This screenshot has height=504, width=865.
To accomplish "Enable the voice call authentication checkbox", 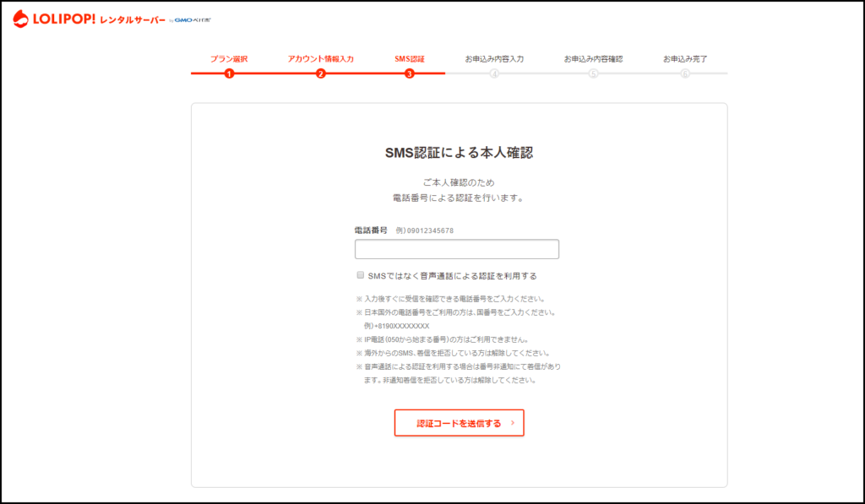I will coord(360,275).
